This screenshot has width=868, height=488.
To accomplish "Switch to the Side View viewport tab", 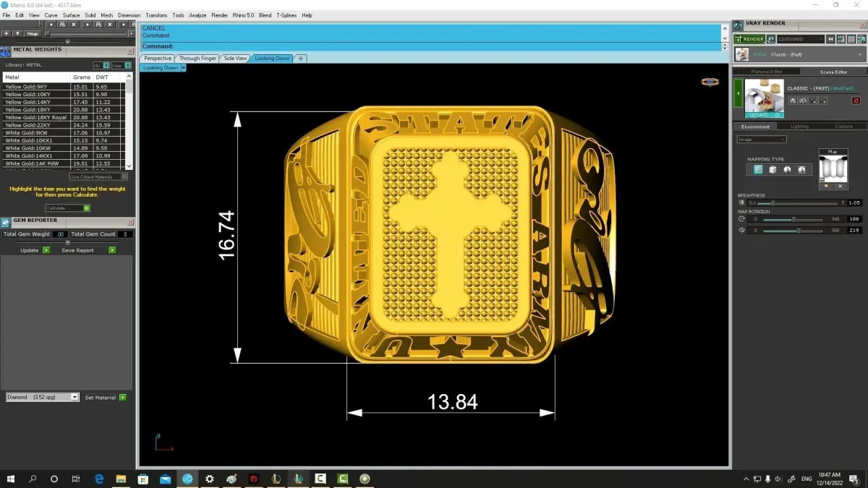I will point(235,59).
